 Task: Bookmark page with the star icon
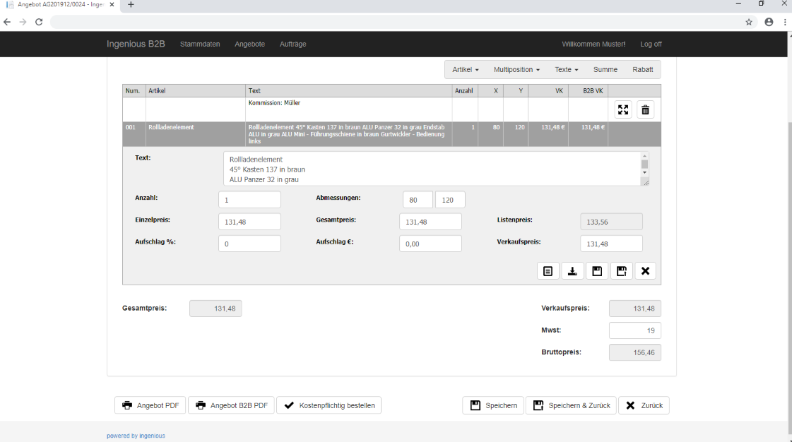pyautogui.click(x=749, y=22)
